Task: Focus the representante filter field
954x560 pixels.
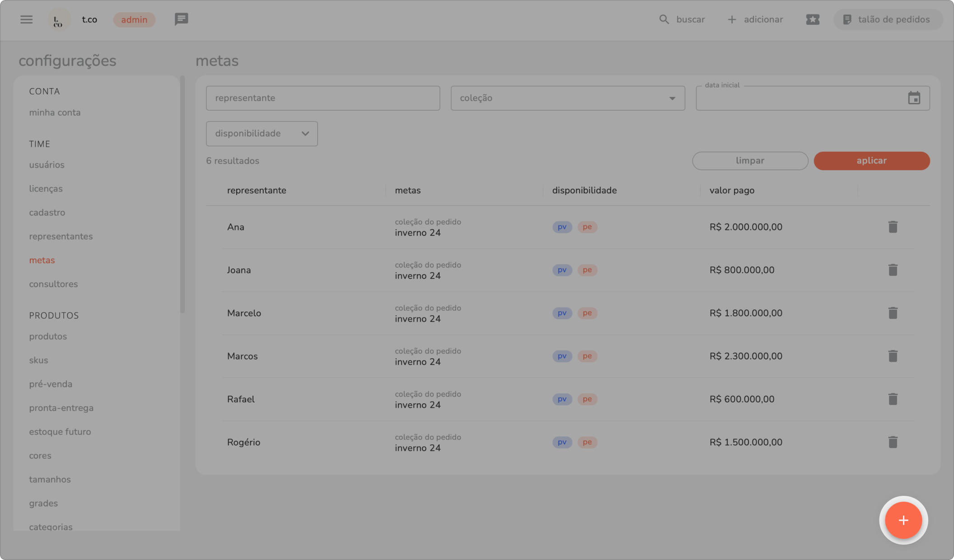Action: coord(323,98)
